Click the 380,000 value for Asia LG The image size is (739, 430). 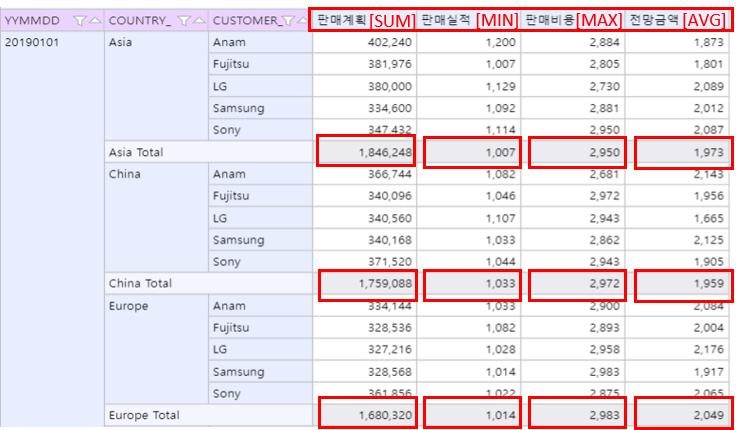(364, 86)
